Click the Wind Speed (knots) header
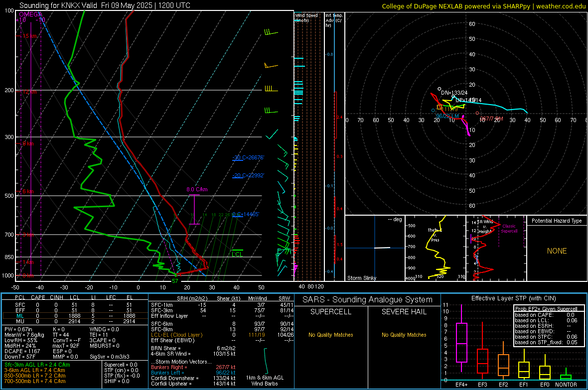Screen dimensions: 588x390 tap(306, 17)
